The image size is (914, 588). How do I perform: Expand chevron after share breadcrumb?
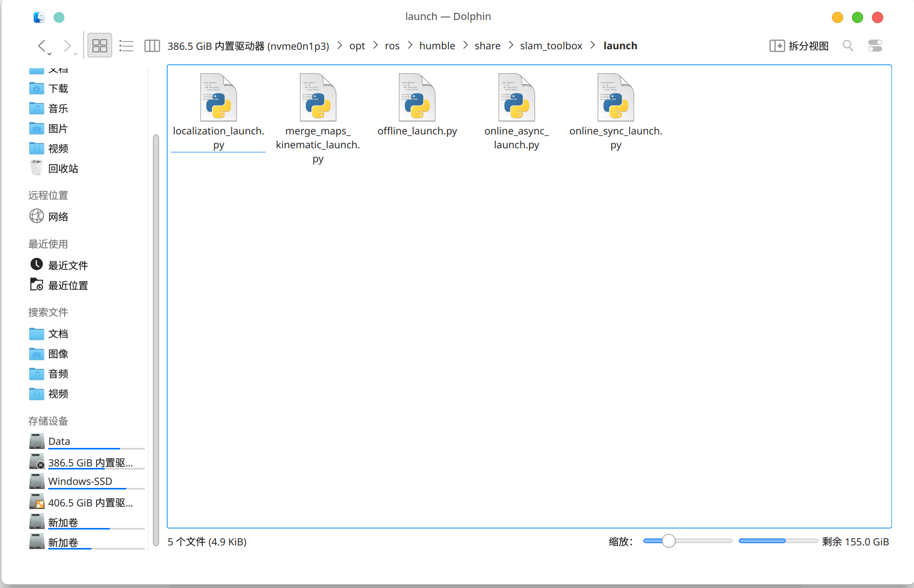(511, 46)
